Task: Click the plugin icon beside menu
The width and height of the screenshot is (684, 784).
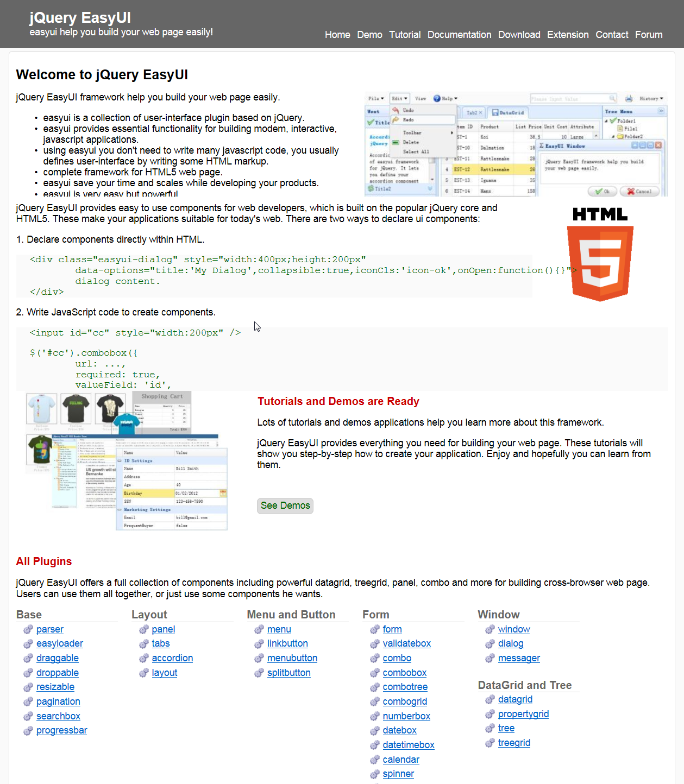Action: coord(259,629)
